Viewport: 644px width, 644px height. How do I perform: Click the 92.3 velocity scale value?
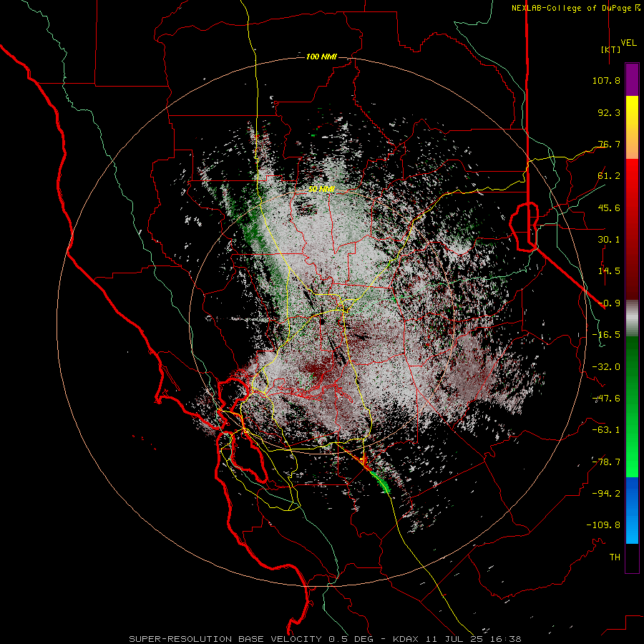609,112
